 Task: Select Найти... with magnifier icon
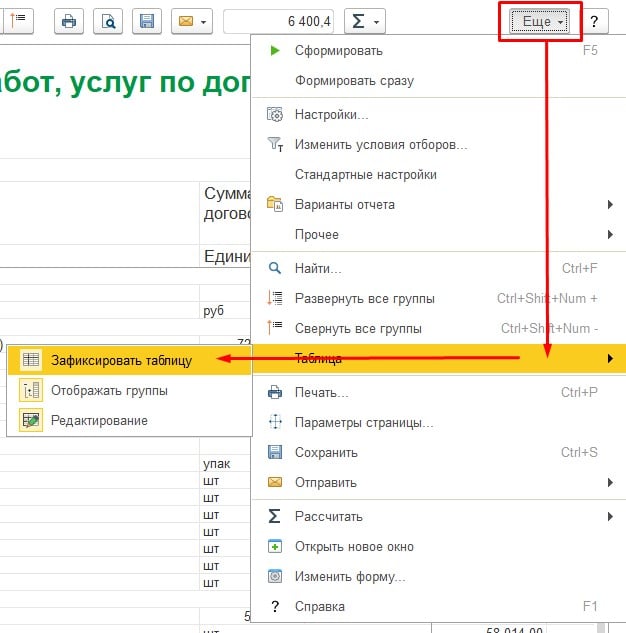pos(318,268)
